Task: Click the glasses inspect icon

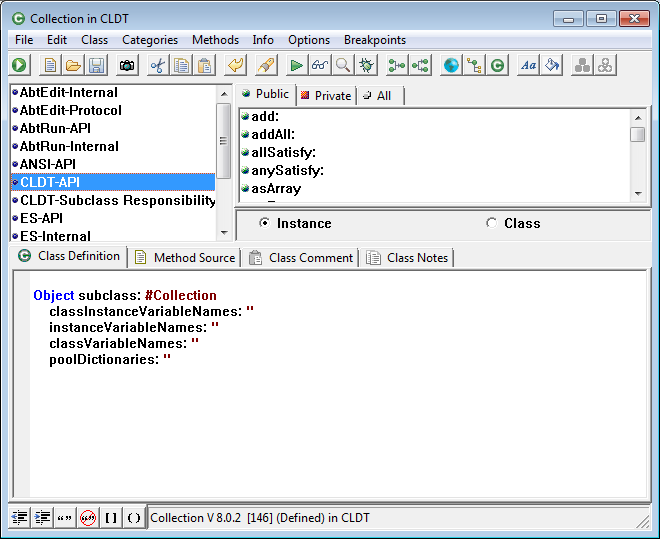Action: 319,66
